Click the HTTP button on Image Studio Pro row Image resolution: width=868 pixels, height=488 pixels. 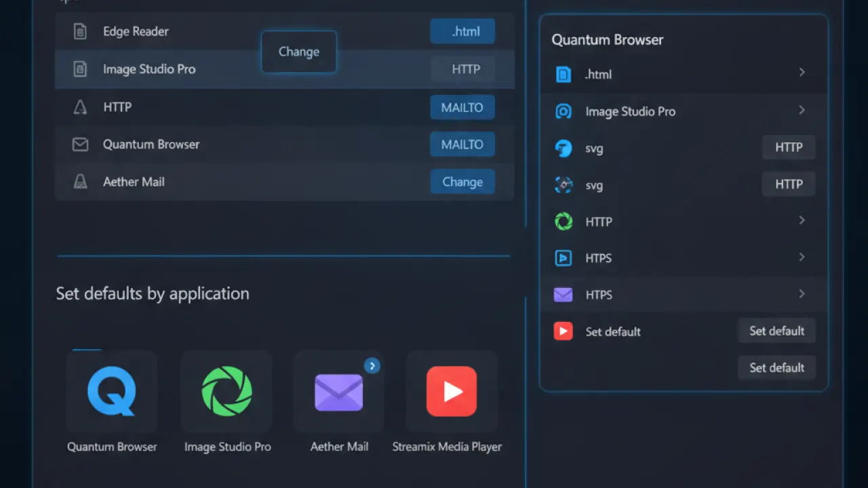(x=462, y=69)
